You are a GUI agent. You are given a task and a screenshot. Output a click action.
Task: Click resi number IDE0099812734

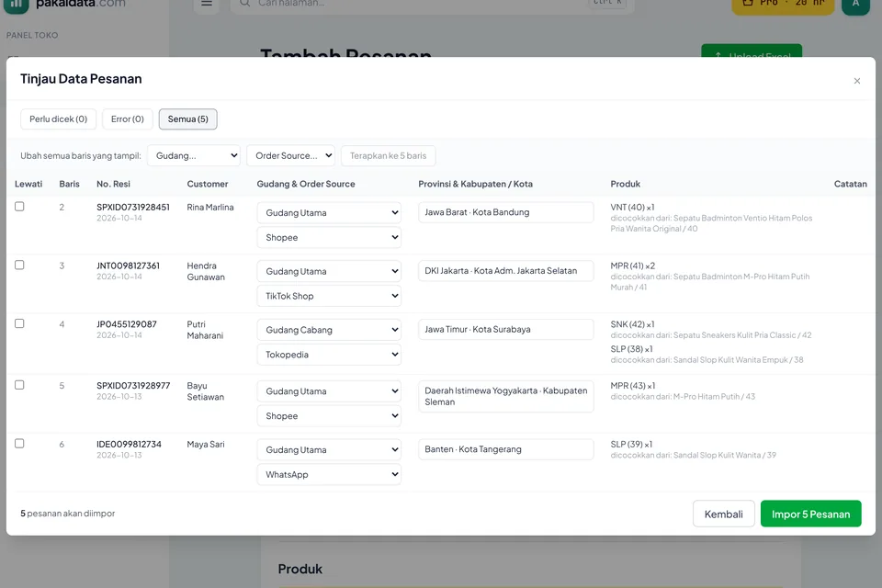129,444
